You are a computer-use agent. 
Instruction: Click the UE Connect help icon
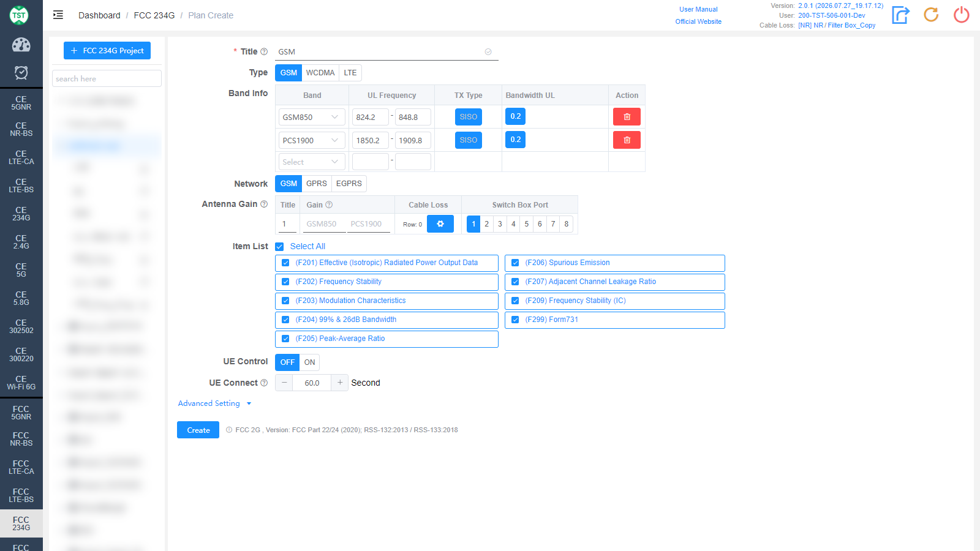(264, 383)
